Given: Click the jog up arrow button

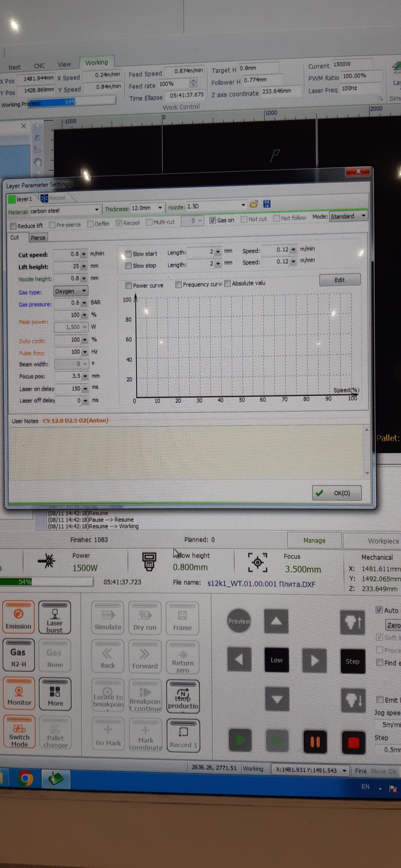Looking at the screenshot, I should (x=276, y=621).
